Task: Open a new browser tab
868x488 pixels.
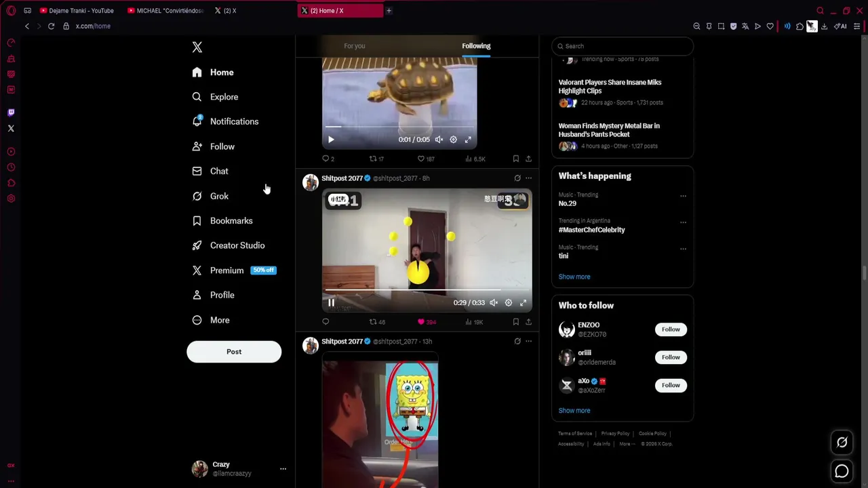Action: (x=389, y=11)
